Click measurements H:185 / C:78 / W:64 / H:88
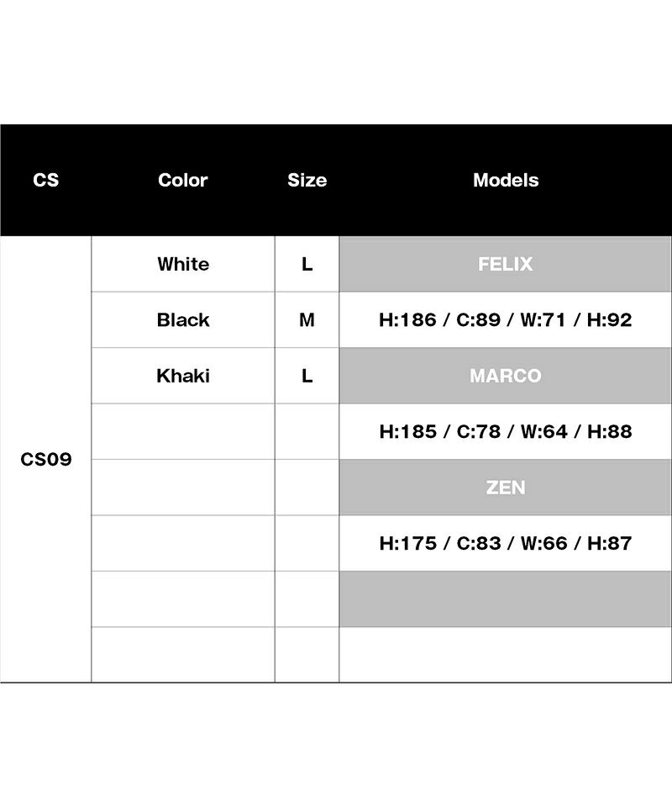672x807 pixels. point(506,431)
